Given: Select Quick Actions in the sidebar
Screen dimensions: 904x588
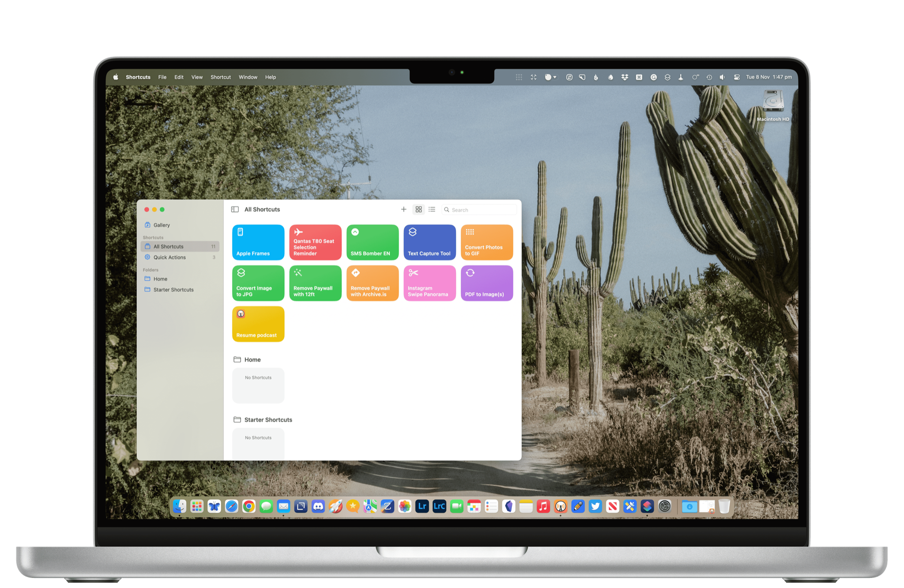Looking at the screenshot, I should (x=169, y=257).
